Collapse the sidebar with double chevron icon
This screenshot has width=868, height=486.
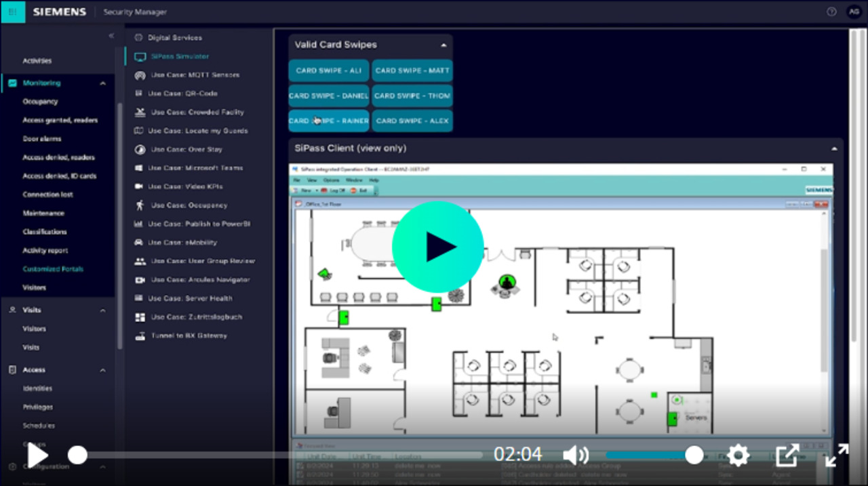tap(111, 36)
